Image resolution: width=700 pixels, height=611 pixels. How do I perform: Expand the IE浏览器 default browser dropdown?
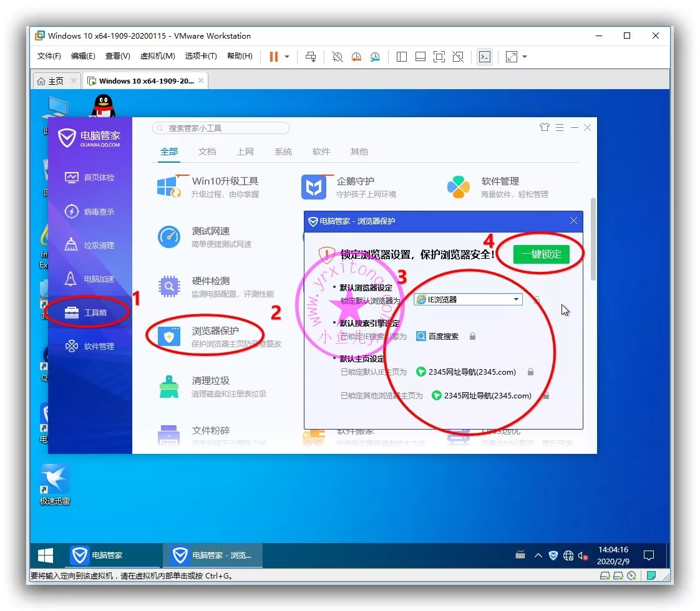tap(516, 300)
